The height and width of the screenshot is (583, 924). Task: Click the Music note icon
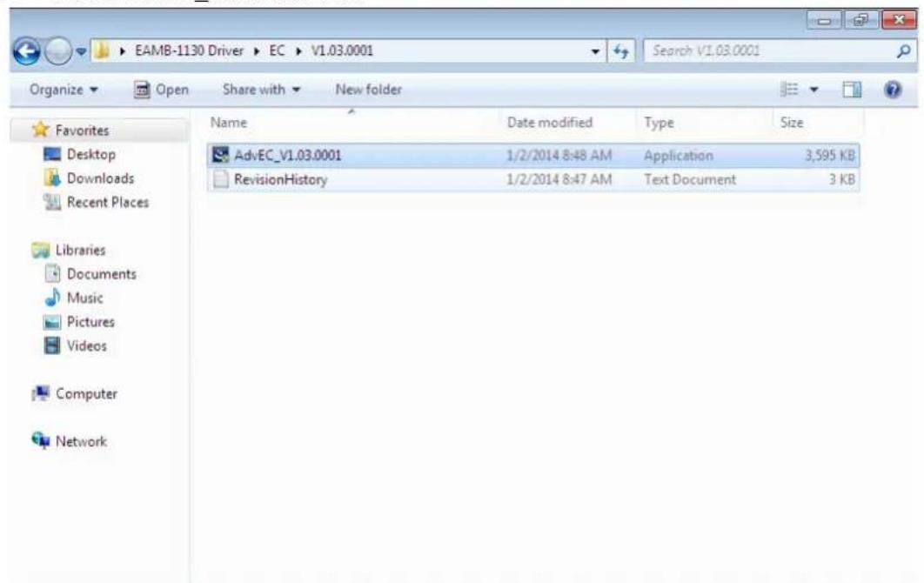[x=52, y=297]
